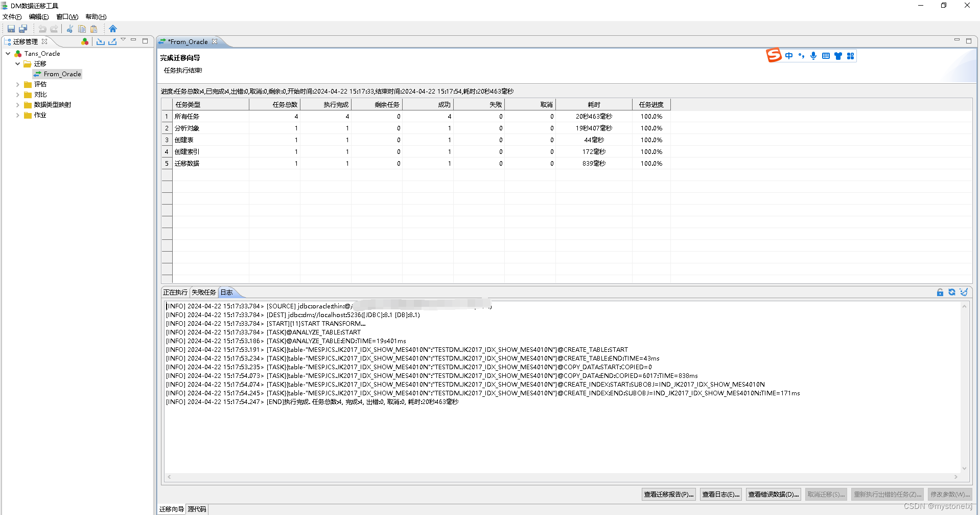980x515 pixels.
Task: Select the 分析对象 task row
Action: (416, 128)
